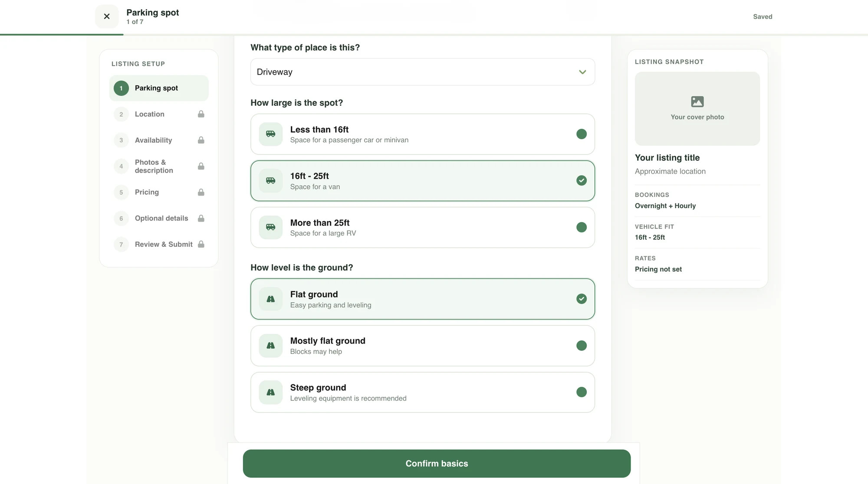Select the Less than 16ft radio button

pos(582,134)
